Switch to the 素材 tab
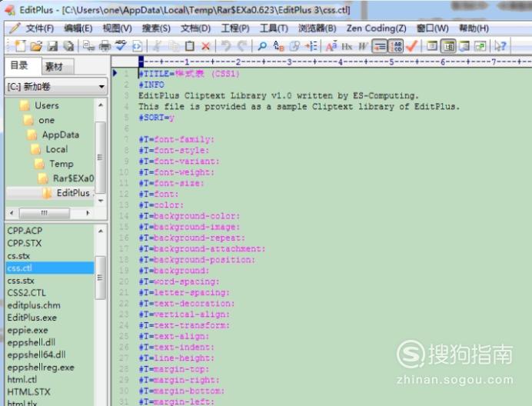This screenshot has width=532, height=406. [58, 67]
